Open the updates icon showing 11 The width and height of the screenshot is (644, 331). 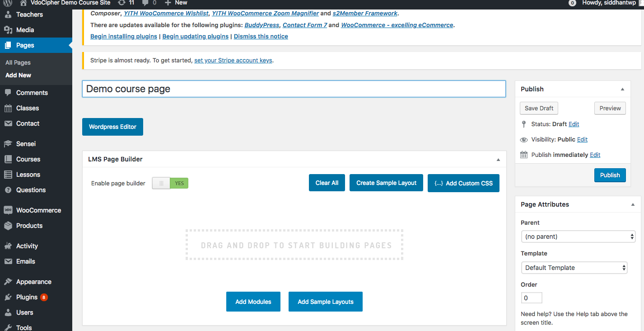(x=121, y=2)
